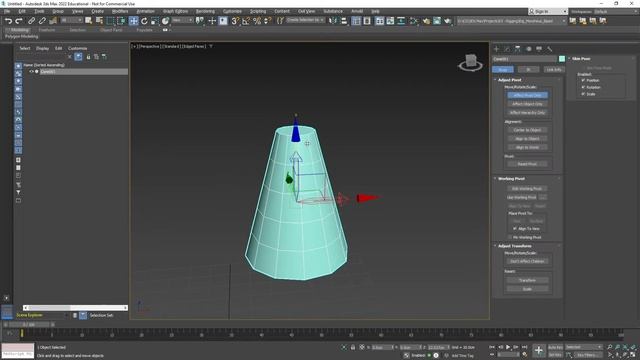Open the Render Setup icon
This screenshot has height=360, width=640.
[x=427, y=21]
